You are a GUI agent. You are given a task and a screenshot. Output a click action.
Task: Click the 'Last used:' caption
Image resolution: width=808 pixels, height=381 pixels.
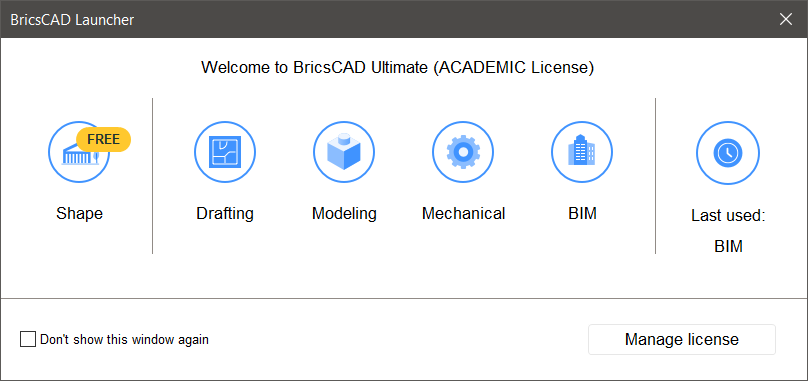click(728, 216)
